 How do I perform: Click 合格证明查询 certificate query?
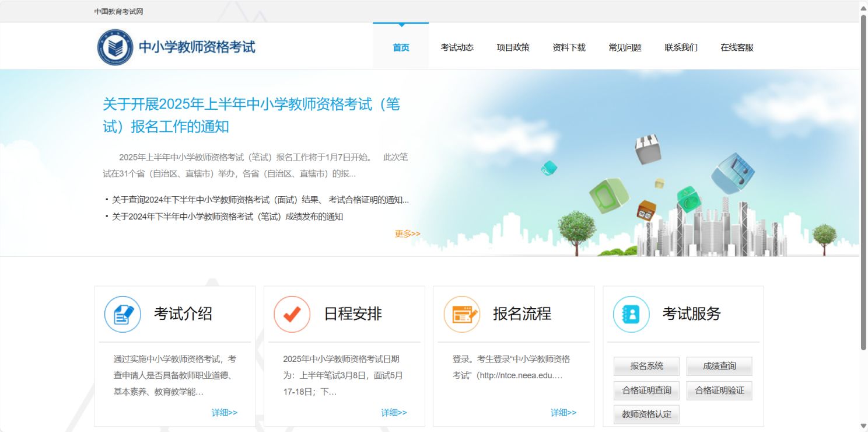coord(646,390)
